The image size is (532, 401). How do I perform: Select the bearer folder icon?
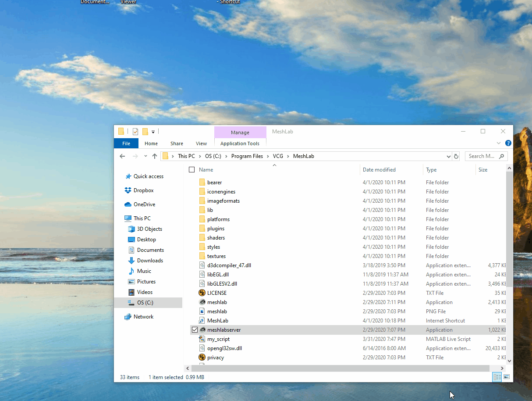click(x=202, y=183)
